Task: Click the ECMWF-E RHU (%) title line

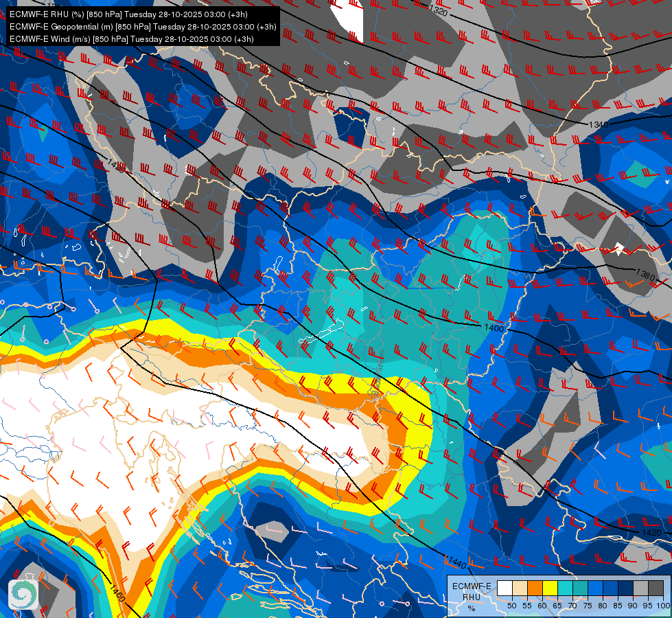Action: [128, 14]
